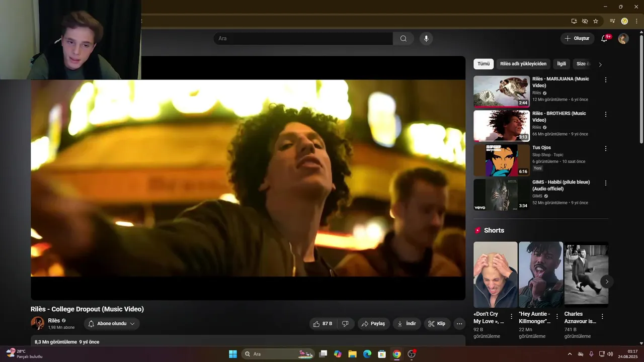This screenshot has height=362, width=644.
Task: Select the İlgili filter chip
Action: pyautogui.click(x=561, y=64)
